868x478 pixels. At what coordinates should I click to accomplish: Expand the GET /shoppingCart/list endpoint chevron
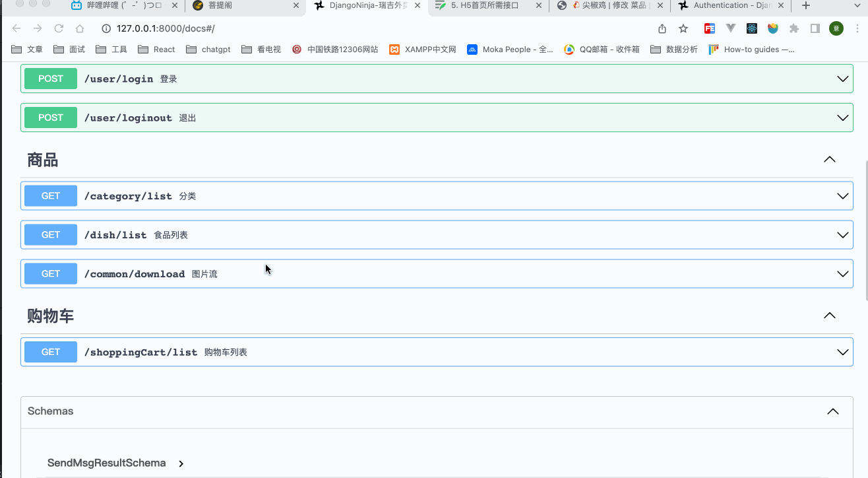pyautogui.click(x=842, y=352)
